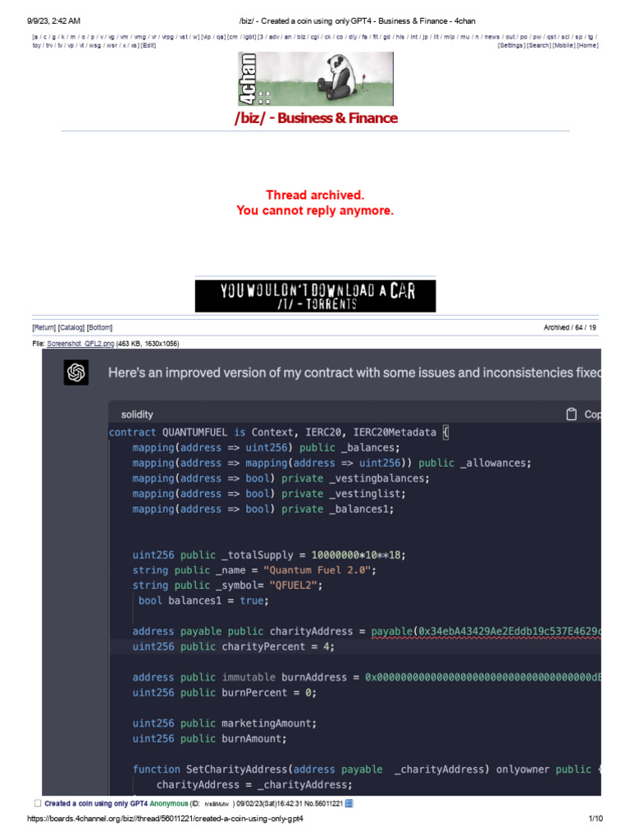This screenshot has width=630, height=840.
Task: Open the post menu icon after No.56011221
Action: (x=349, y=803)
